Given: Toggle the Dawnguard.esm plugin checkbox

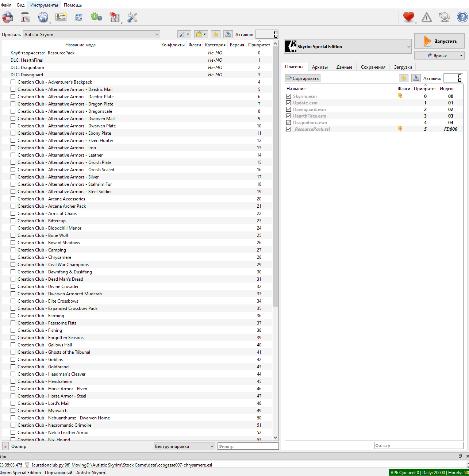Looking at the screenshot, I should pyautogui.click(x=289, y=110).
